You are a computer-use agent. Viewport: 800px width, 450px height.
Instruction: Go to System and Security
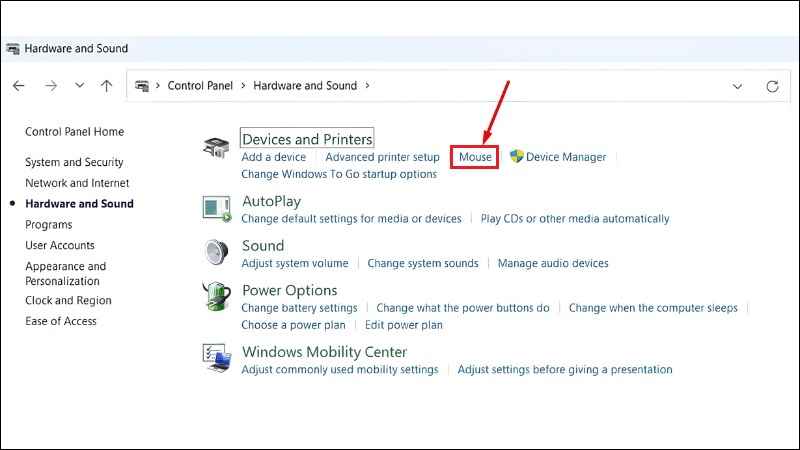[x=74, y=162]
